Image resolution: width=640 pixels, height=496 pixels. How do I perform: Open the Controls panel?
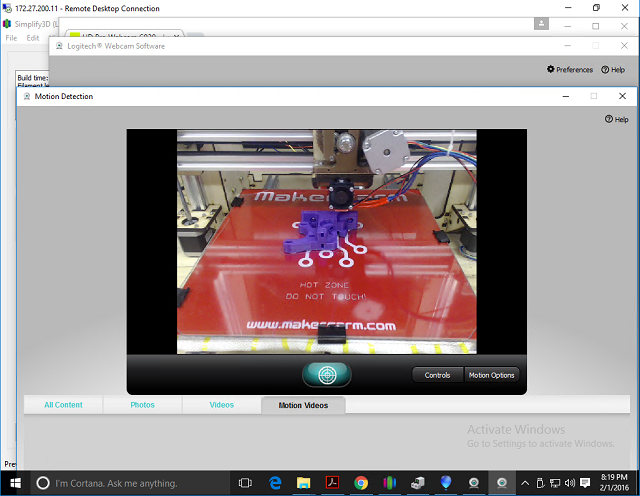pos(437,375)
